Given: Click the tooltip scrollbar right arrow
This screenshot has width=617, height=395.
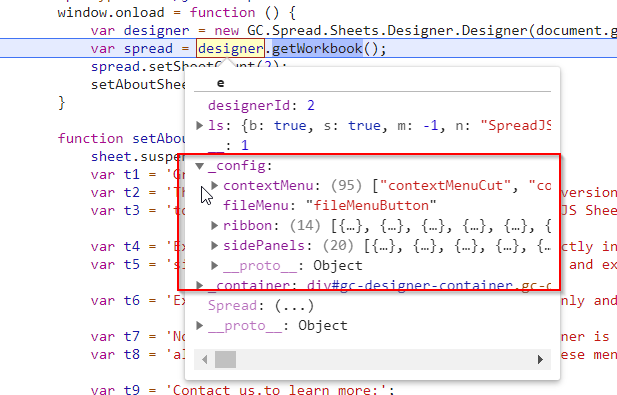Looking at the screenshot, I should [x=540, y=359].
